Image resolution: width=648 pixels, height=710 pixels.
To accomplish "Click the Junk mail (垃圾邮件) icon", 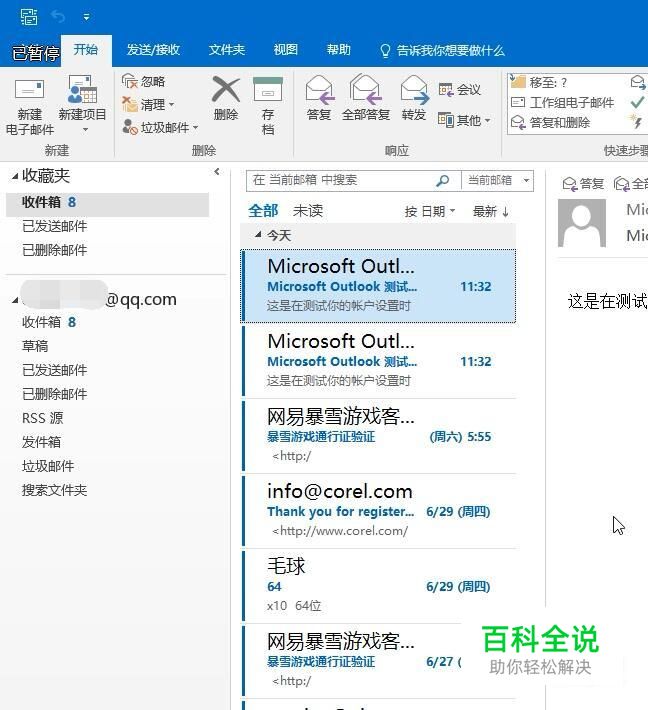I will pyautogui.click(x=130, y=128).
